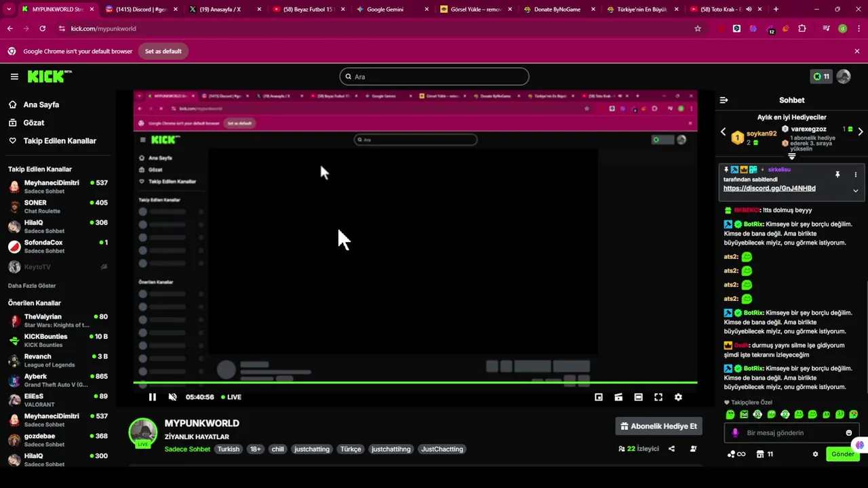Click the KICK logo
The width and height of the screenshot is (868, 488).
click(x=50, y=77)
